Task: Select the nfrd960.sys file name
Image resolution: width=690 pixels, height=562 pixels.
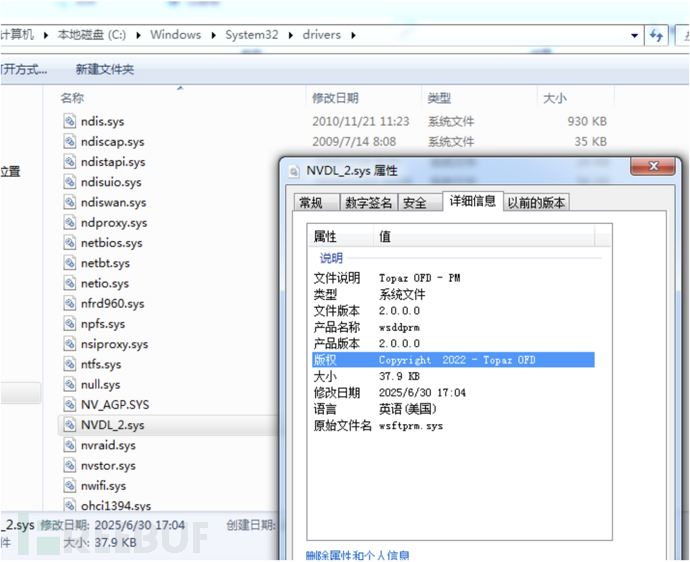Action: pyautogui.click(x=113, y=303)
